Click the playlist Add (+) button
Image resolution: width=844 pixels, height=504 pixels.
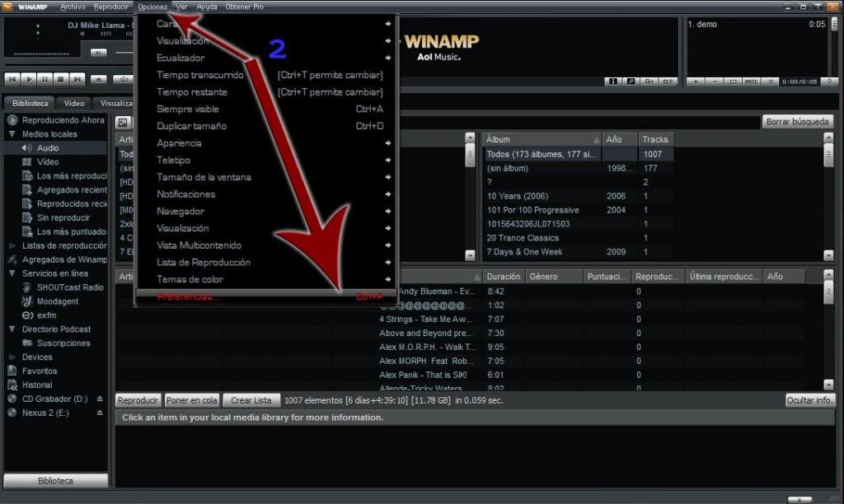tap(696, 82)
